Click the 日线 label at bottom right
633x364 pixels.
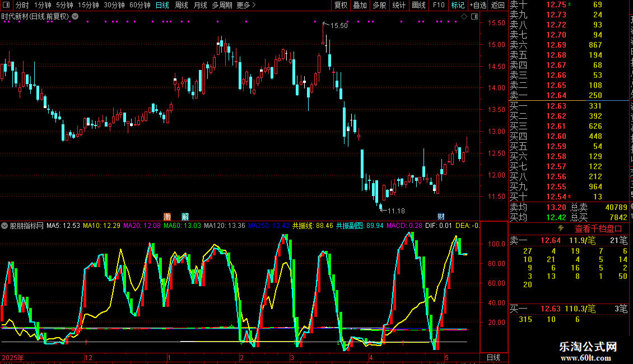[494, 357]
